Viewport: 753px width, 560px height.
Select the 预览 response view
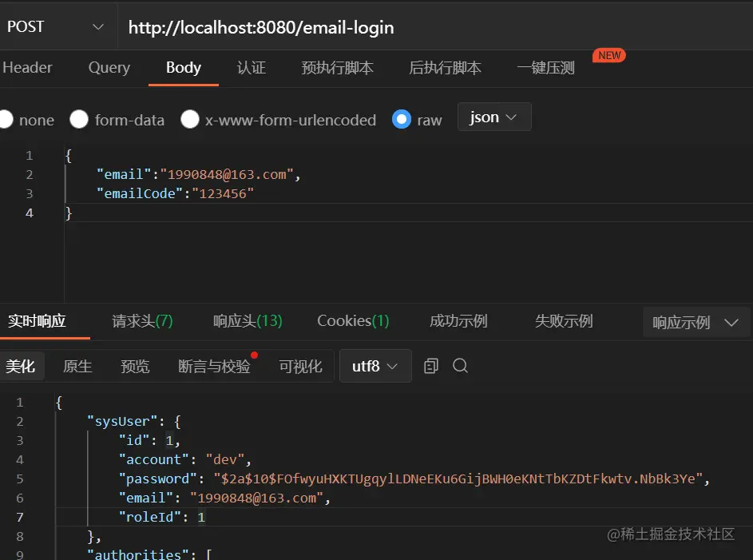(x=135, y=367)
